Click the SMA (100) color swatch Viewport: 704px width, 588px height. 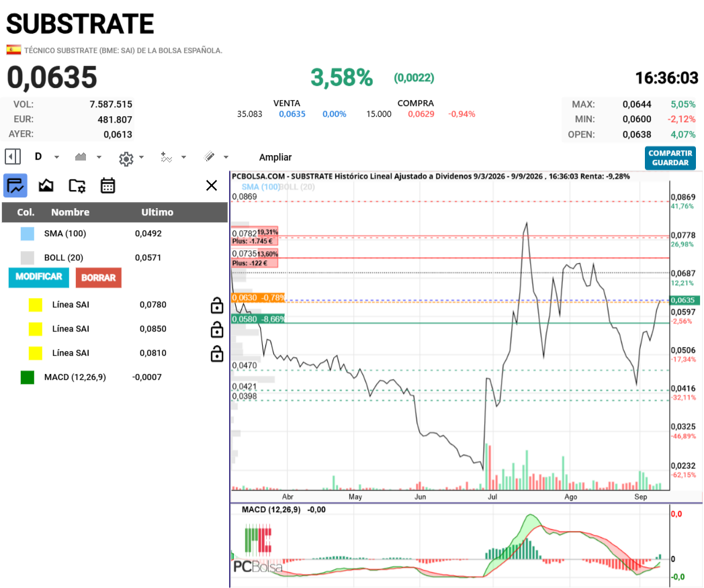click(28, 234)
